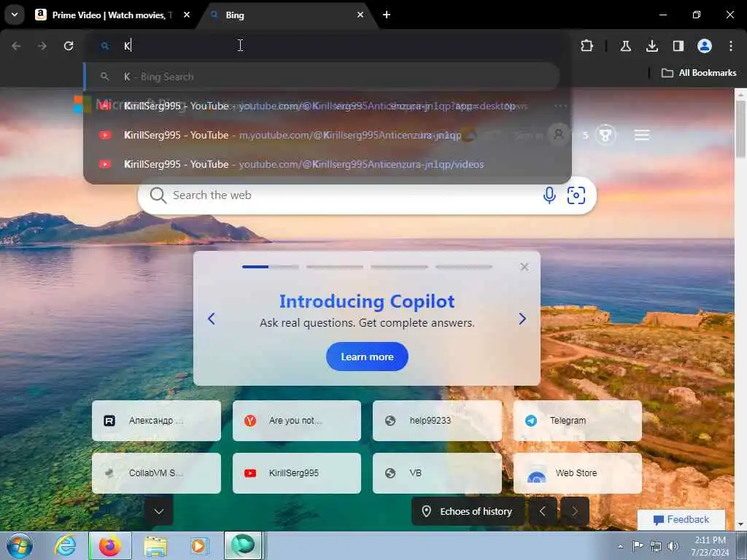Show previous Bing background image
This screenshot has width=747, height=560.
click(543, 511)
